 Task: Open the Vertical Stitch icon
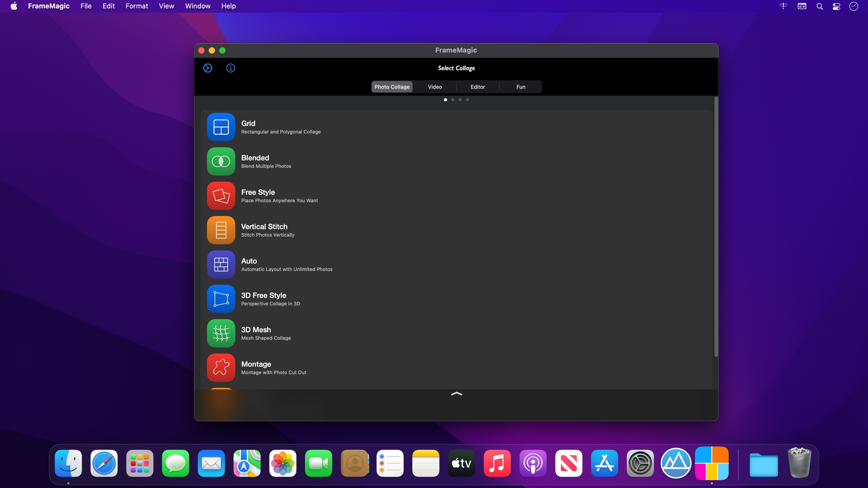click(221, 230)
